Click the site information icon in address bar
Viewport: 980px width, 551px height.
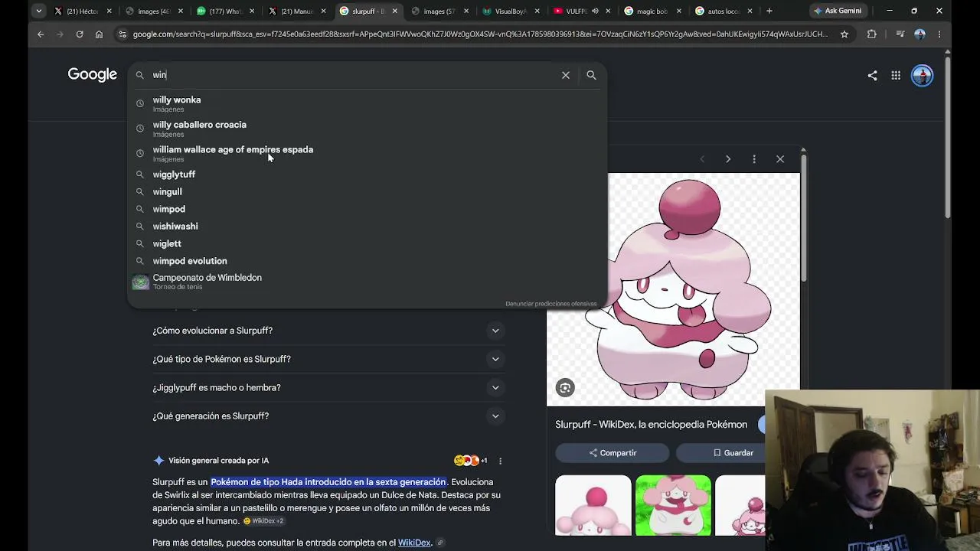[x=122, y=34]
